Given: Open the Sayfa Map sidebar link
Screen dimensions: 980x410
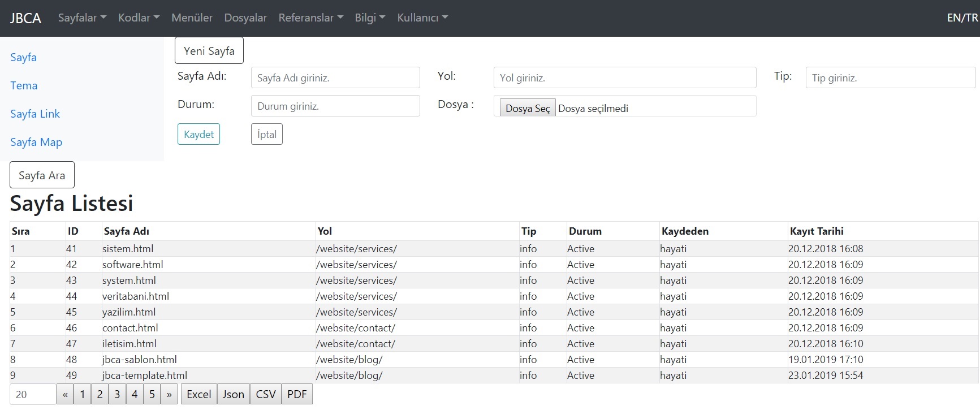Looking at the screenshot, I should 36,142.
